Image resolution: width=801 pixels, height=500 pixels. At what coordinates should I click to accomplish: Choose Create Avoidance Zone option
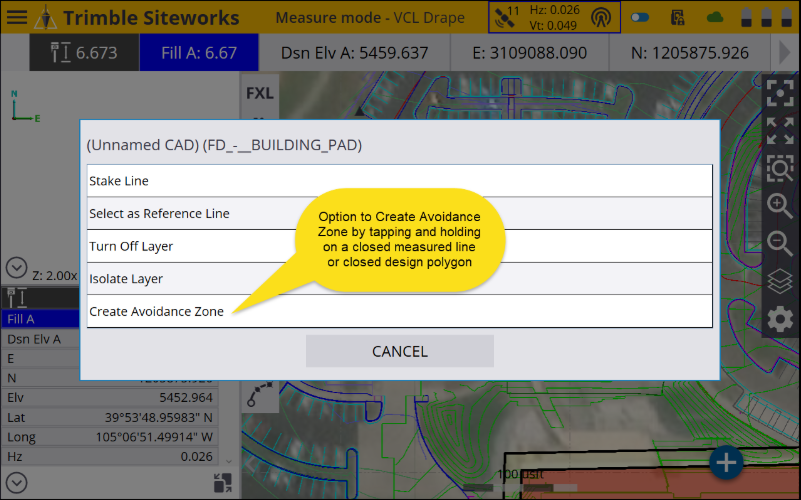[x=399, y=311]
